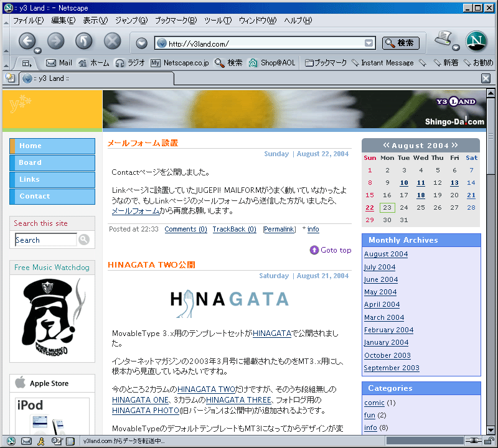Open Netscape.co.jp bookmark
The height and width of the screenshot is (448, 498).
click(180, 63)
